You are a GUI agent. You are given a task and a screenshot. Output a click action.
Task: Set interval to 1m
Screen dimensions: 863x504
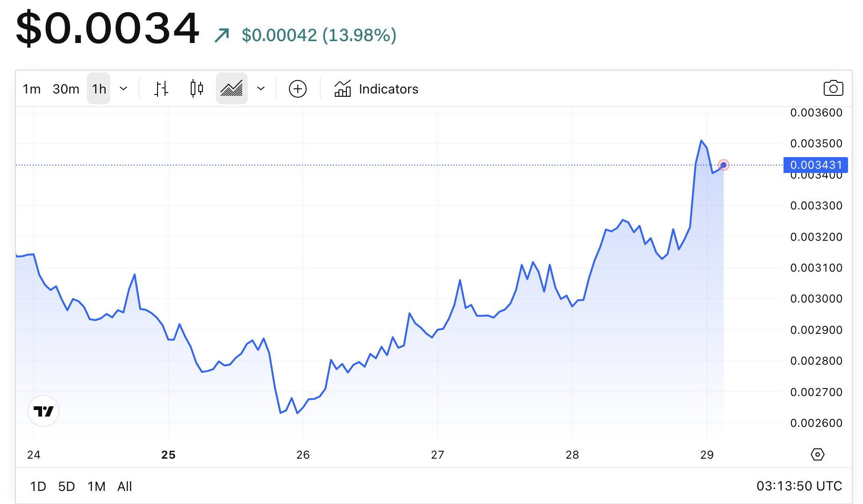click(x=32, y=89)
